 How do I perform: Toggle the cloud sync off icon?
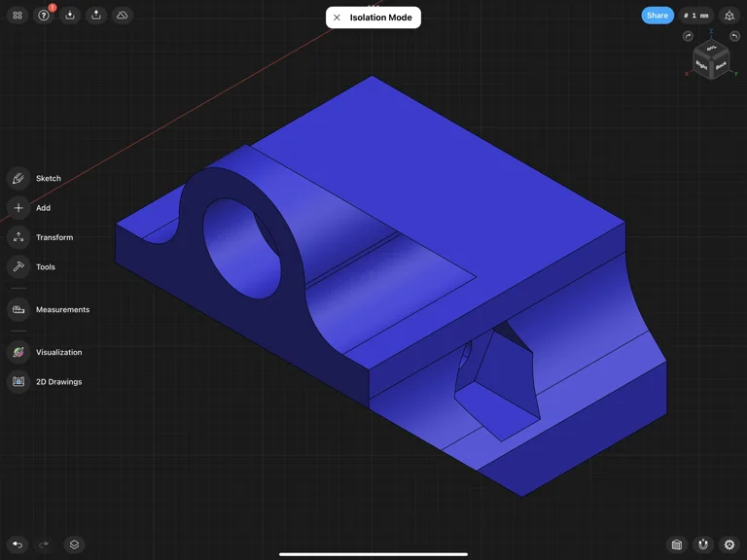[122, 16]
